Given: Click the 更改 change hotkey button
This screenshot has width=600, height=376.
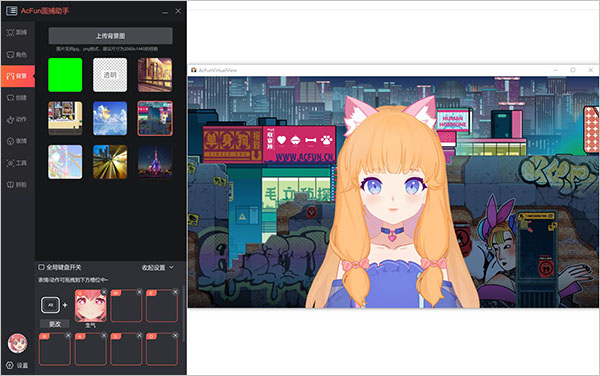Looking at the screenshot, I should (55, 324).
